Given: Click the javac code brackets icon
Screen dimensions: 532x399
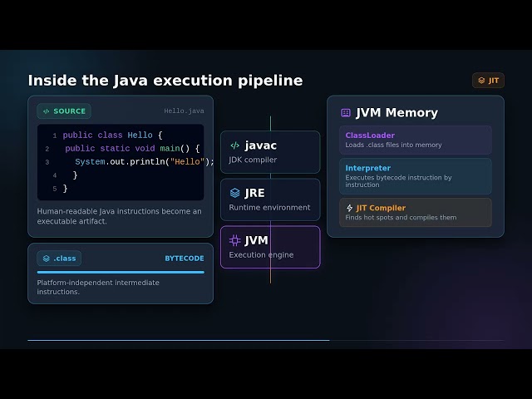Looking at the screenshot, I should (x=234, y=145).
